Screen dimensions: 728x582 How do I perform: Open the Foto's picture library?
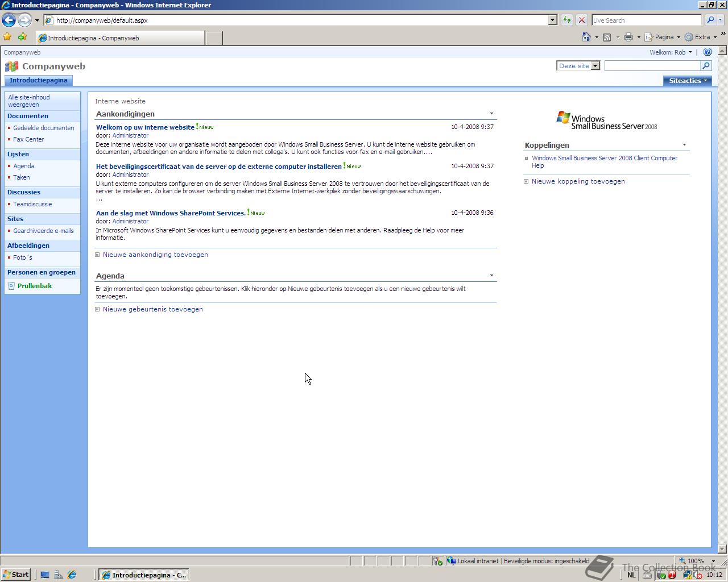(x=23, y=257)
